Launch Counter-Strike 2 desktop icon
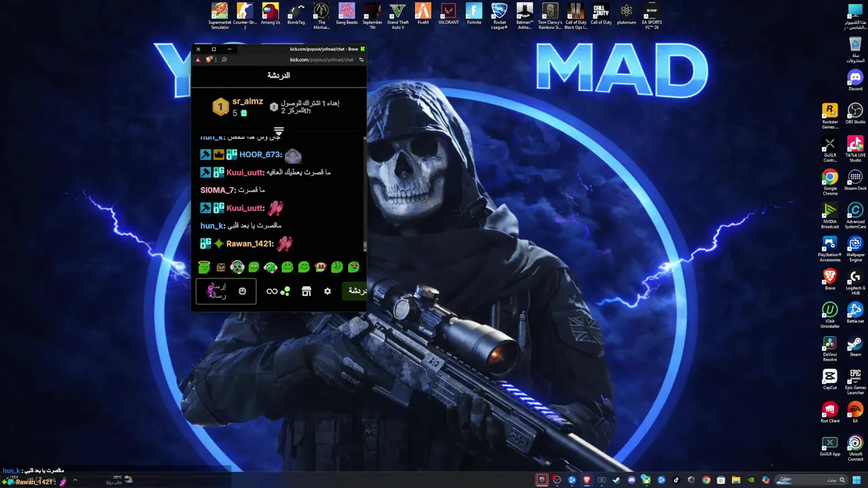This screenshot has height=488, width=868. (245, 16)
